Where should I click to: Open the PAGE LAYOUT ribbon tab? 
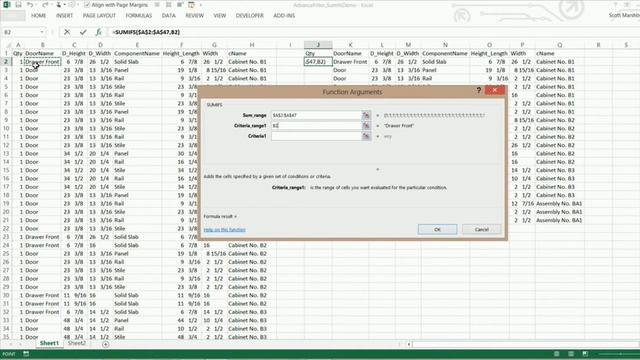point(99,16)
